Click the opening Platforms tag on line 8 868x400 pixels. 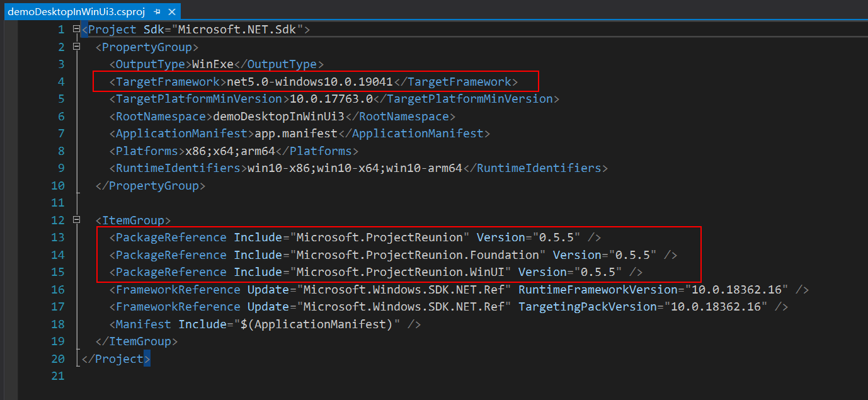coord(147,151)
